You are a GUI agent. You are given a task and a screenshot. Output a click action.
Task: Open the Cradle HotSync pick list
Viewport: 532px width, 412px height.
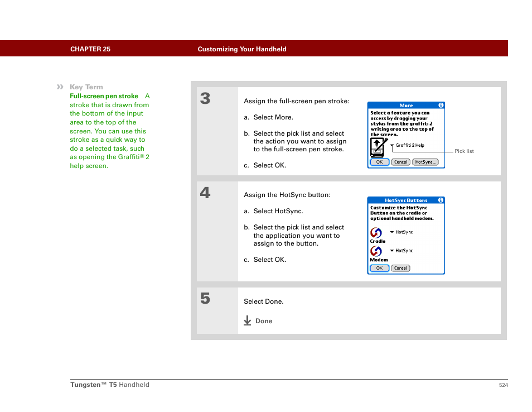tap(402, 232)
